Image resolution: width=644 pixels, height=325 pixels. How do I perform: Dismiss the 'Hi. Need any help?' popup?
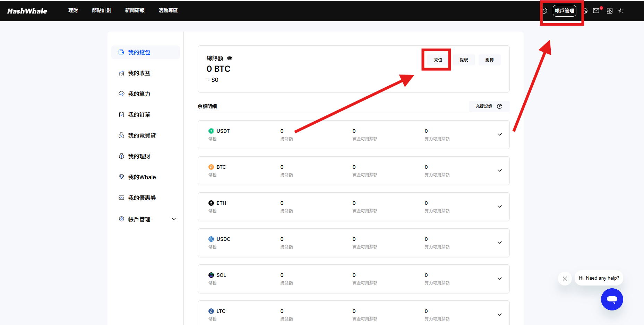pyautogui.click(x=565, y=279)
